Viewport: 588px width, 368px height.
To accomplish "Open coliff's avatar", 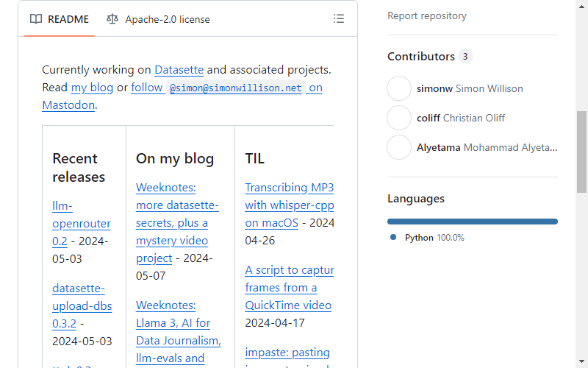I will click(399, 118).
